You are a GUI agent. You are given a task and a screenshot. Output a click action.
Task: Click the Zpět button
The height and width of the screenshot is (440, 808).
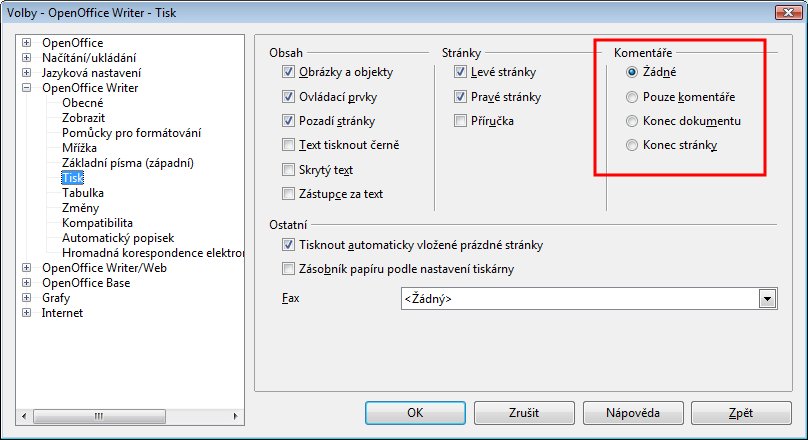coord(741,413)
